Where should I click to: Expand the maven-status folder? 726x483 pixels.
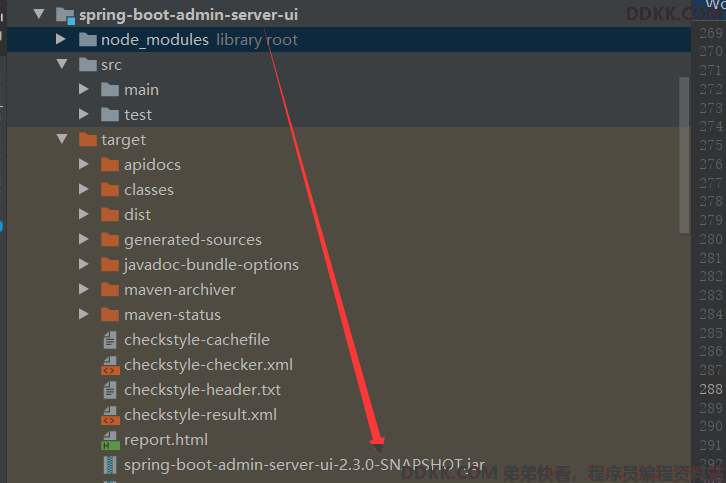click(84, 314)
